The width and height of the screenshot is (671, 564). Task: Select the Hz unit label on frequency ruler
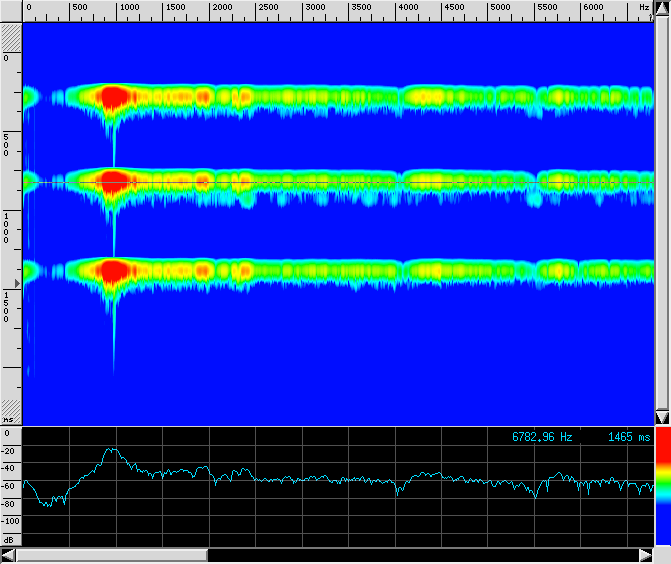tap(643, 8)
